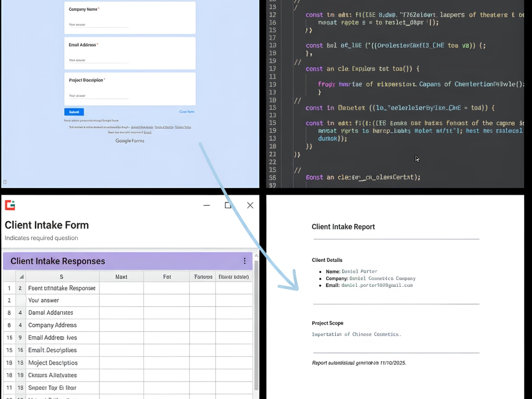Click the Client Intake Report title

[x=343, y=227]
